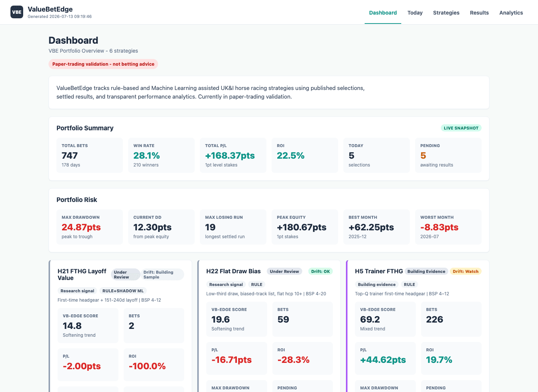
Task: Click the H21 P/L -2.00pts value
Action: click(82, 366)
